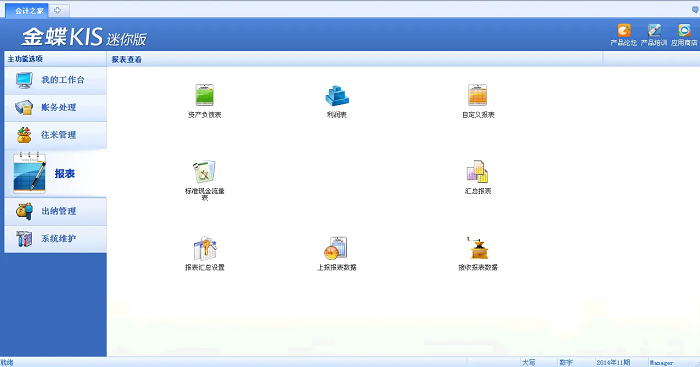Select 往来管理 menu label

58,135
